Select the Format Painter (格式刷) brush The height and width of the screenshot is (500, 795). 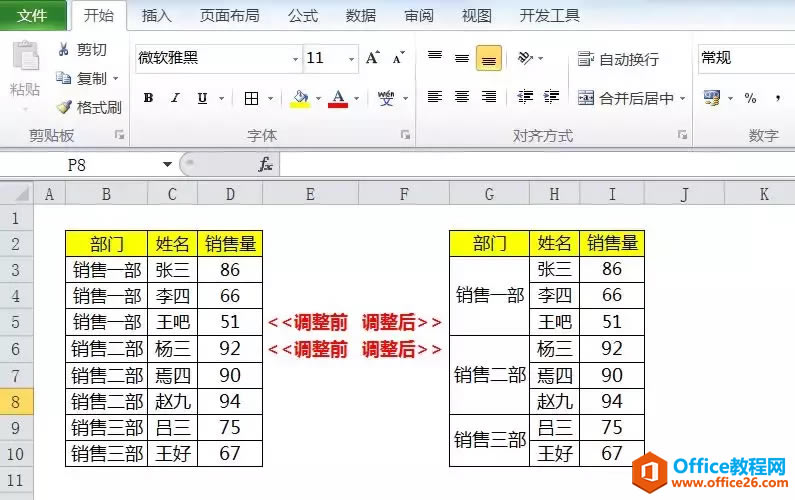tap(64, 106)
